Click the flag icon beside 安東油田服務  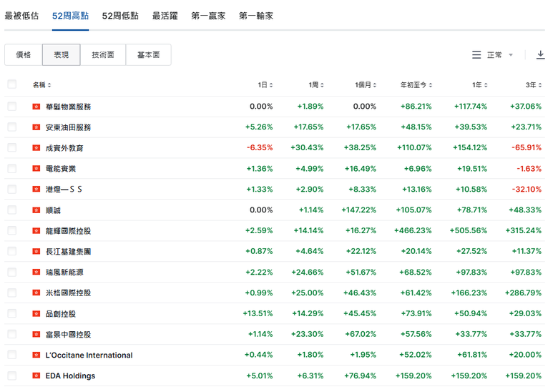click(36, 127)
